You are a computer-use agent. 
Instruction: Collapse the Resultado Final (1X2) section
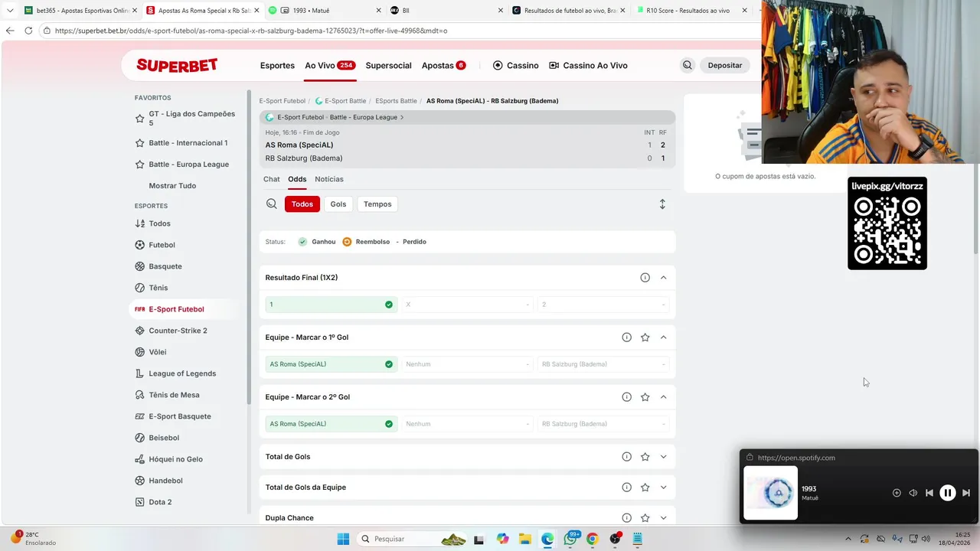(663, 278)
